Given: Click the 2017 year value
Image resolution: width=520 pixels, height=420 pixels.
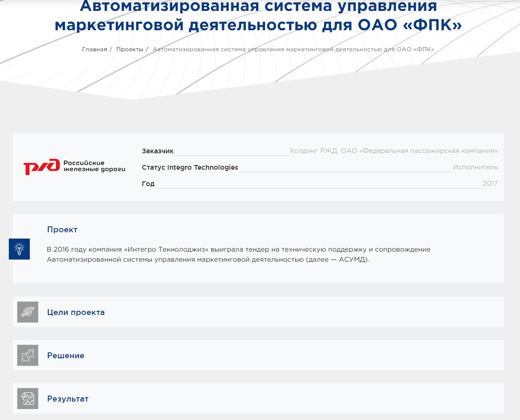Looking at the screenshot, I should [490, 184].
